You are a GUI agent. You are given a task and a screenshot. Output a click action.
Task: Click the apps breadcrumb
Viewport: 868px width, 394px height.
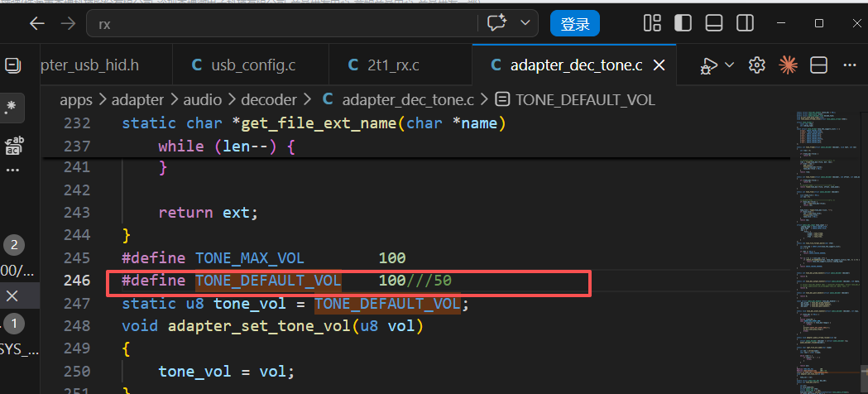coord(76,100)
